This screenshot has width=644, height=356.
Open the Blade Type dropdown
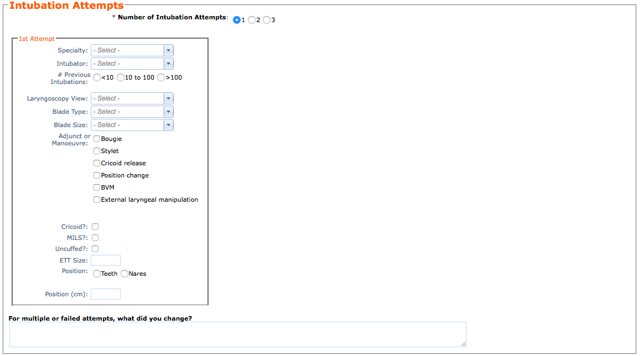pyautogui.click(x=132, y=112)
